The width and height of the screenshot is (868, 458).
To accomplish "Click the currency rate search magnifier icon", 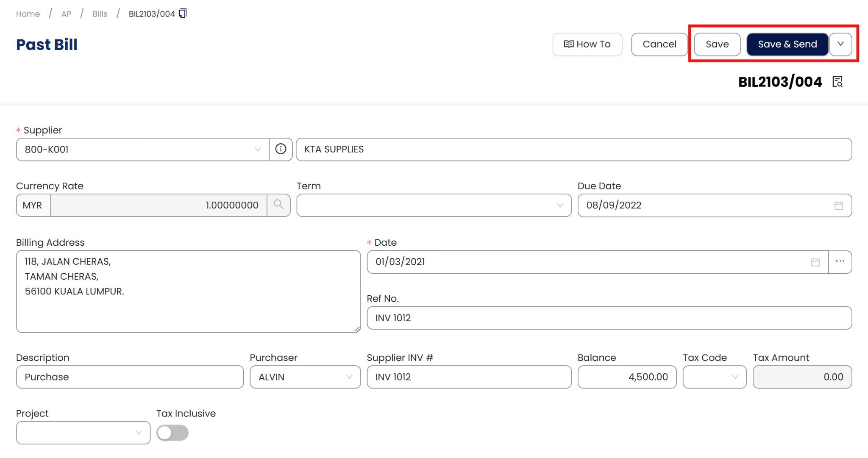I will coord(278,205).
